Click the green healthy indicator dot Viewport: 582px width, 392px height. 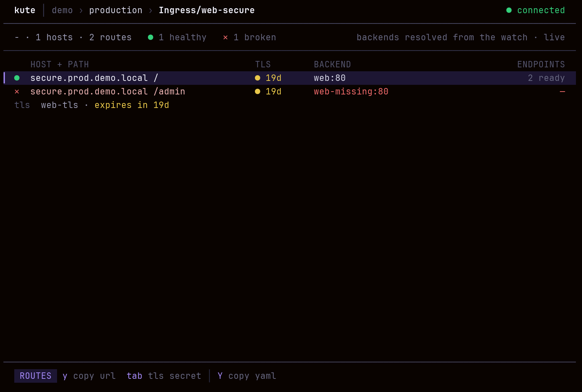coord(150,37)
